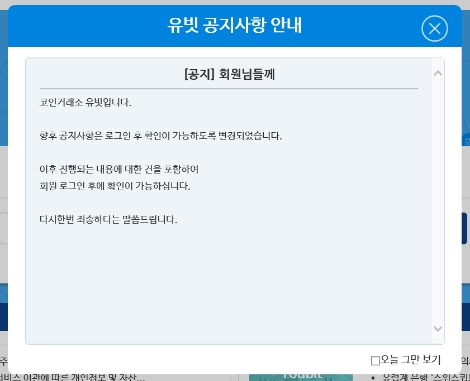Click the line 다시한번 죄송하다는 말씀드립니다.
This screenshot has height=381, width=470.
point(108,219)
